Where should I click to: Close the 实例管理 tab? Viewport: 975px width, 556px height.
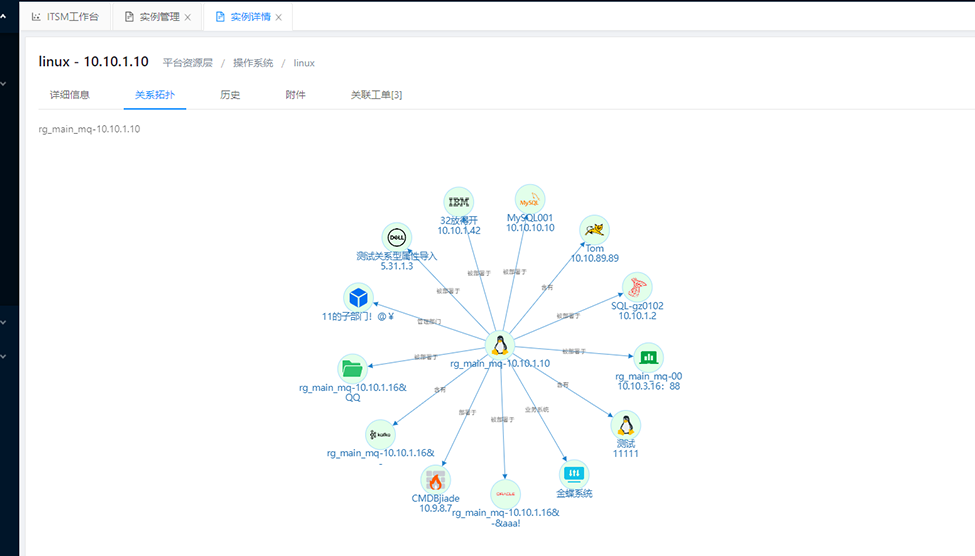[x=188, y=17]
